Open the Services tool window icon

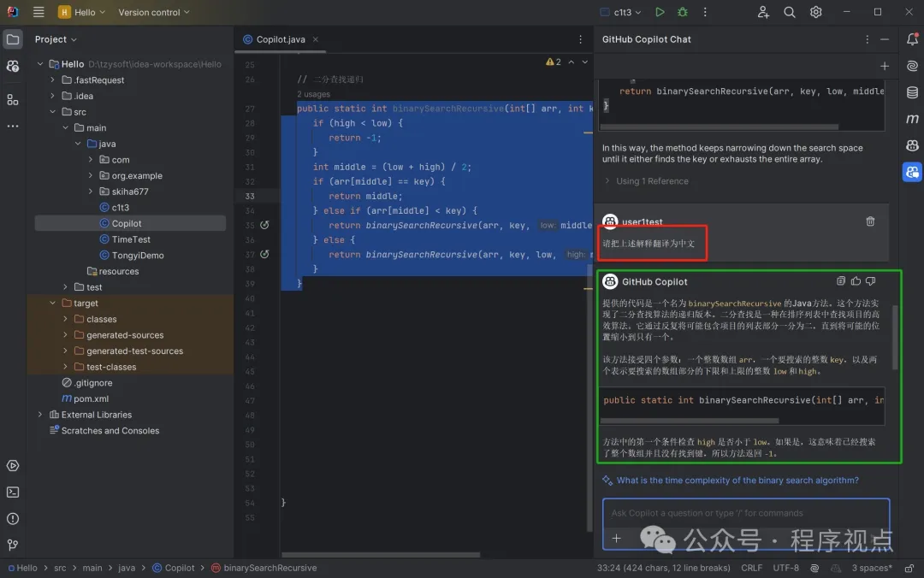coord(12,465)
